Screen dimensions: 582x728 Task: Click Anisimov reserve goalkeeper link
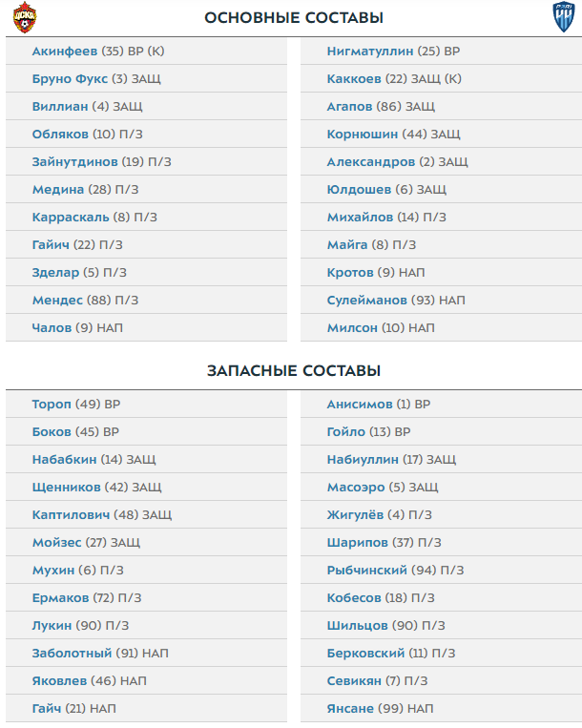click(360, 405)
